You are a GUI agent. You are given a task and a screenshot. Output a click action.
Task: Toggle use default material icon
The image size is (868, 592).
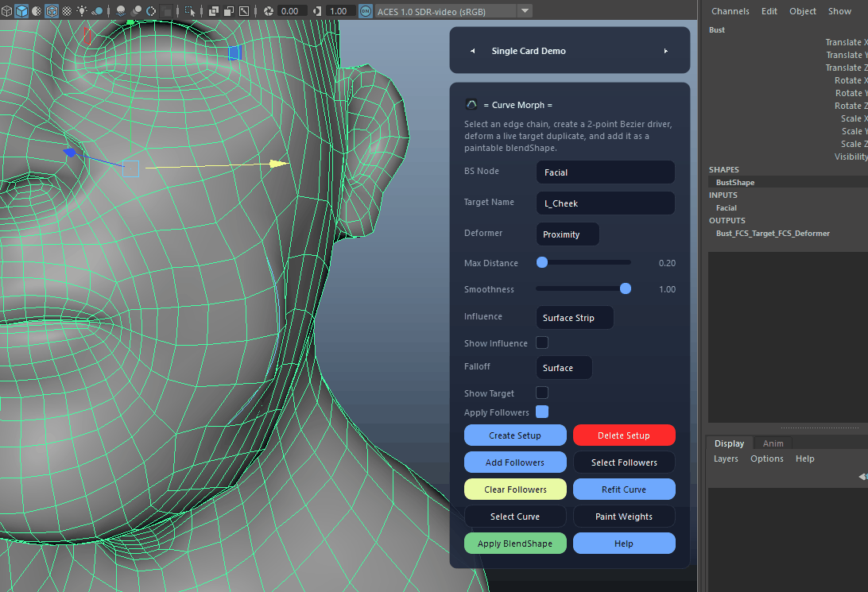click(x=37, y=11)
